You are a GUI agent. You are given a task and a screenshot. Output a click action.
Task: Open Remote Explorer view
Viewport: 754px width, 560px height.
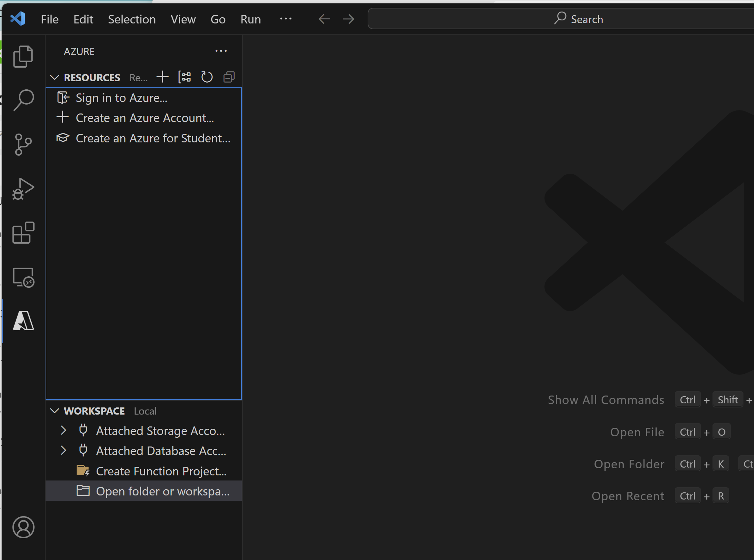click(x=23, y=277)
